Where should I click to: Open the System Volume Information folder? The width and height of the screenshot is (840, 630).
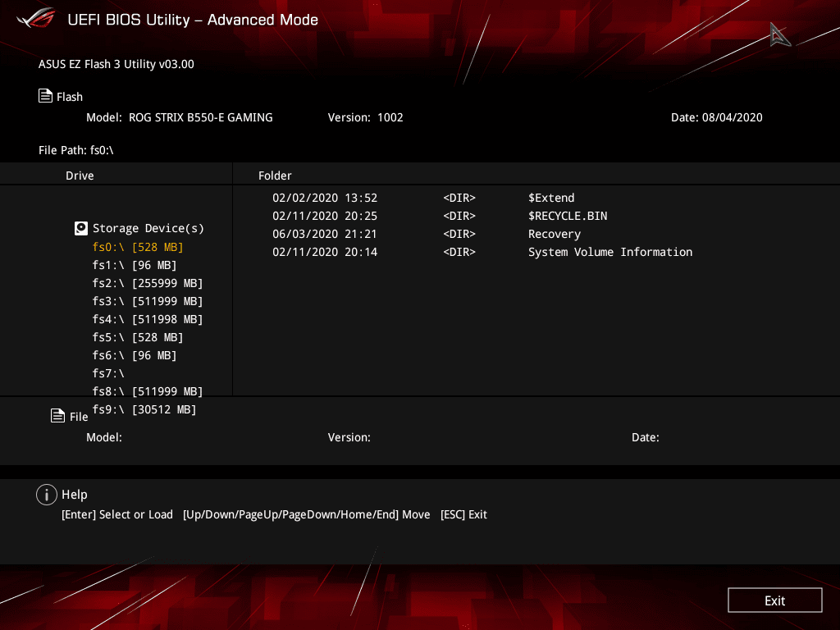pyautogui.click(x=610, y=252)
